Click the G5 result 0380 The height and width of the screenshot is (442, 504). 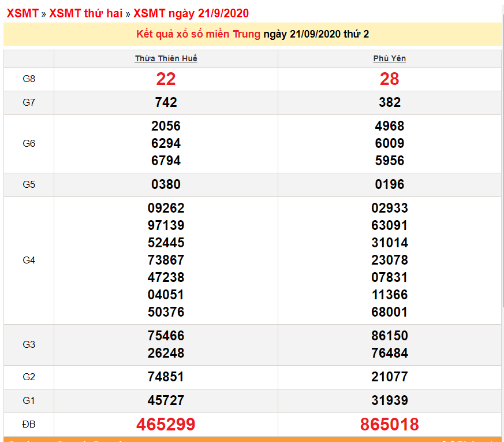point(166,184)
